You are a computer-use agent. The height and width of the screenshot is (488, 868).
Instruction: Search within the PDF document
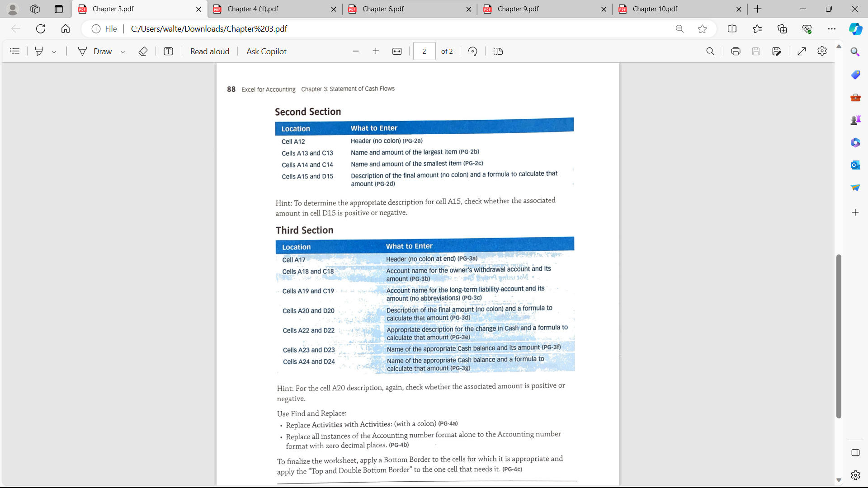(710, 51)
